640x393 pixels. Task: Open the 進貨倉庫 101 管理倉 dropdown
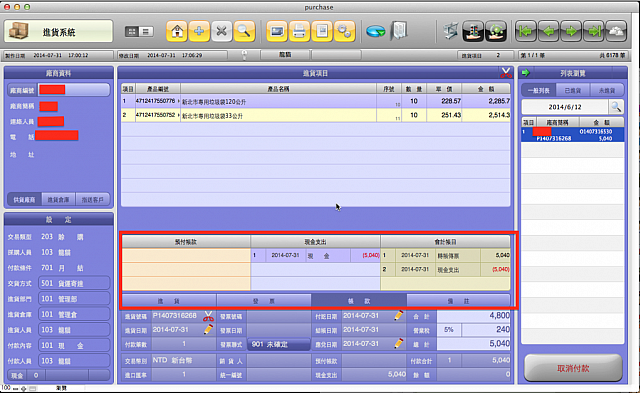(74, 314)
